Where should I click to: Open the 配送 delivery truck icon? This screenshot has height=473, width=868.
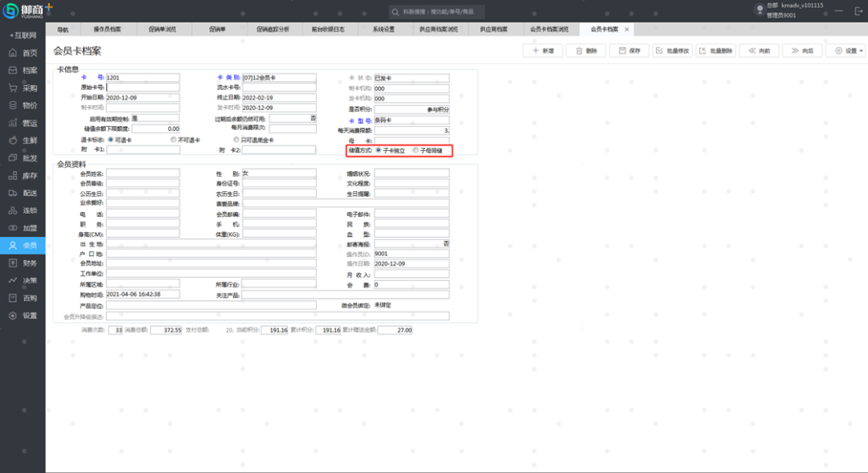point(13,193)
